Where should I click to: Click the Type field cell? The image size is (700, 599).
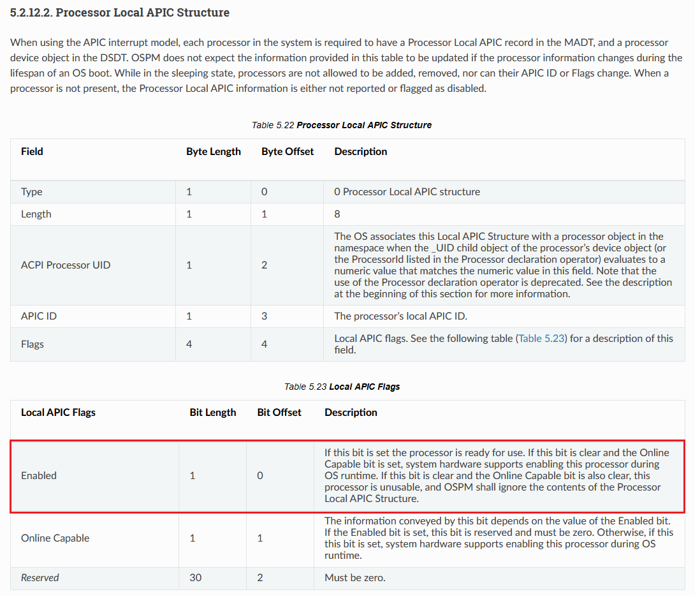click(32, 192)
